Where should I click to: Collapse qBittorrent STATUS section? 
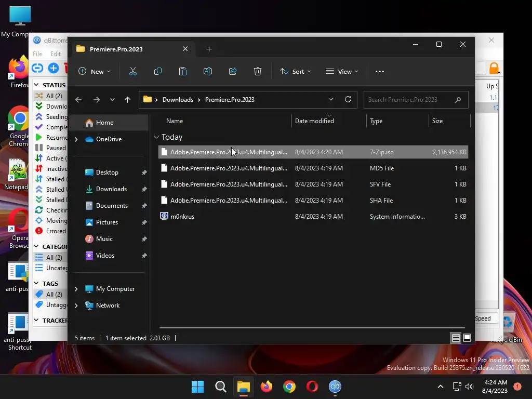click(x=36, y=85)
